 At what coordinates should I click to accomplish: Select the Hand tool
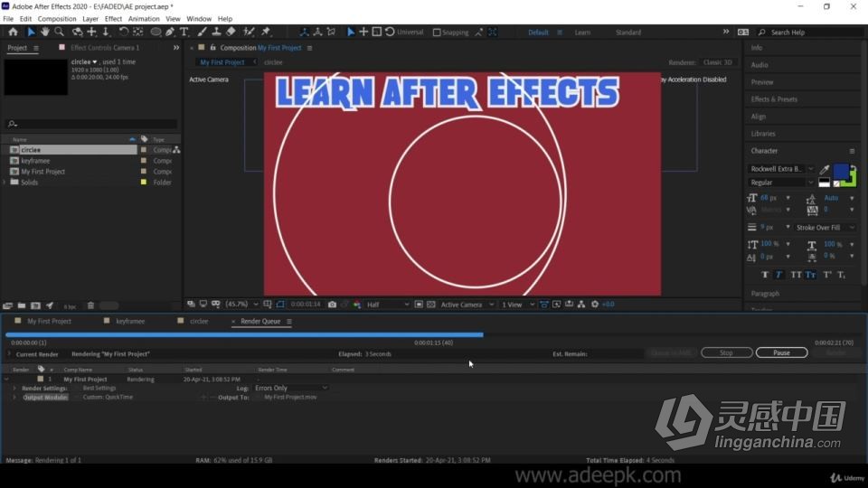pos(45,33)
